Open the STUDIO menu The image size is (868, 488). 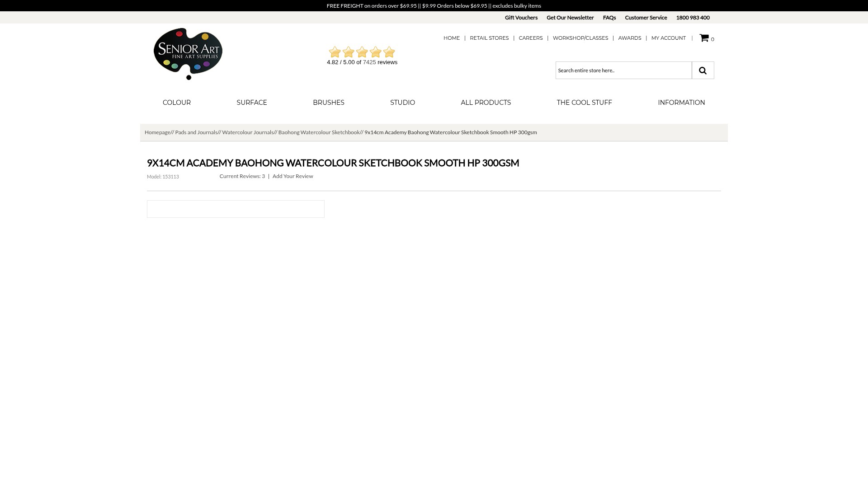pyautogui.click(x=402, y=103)
